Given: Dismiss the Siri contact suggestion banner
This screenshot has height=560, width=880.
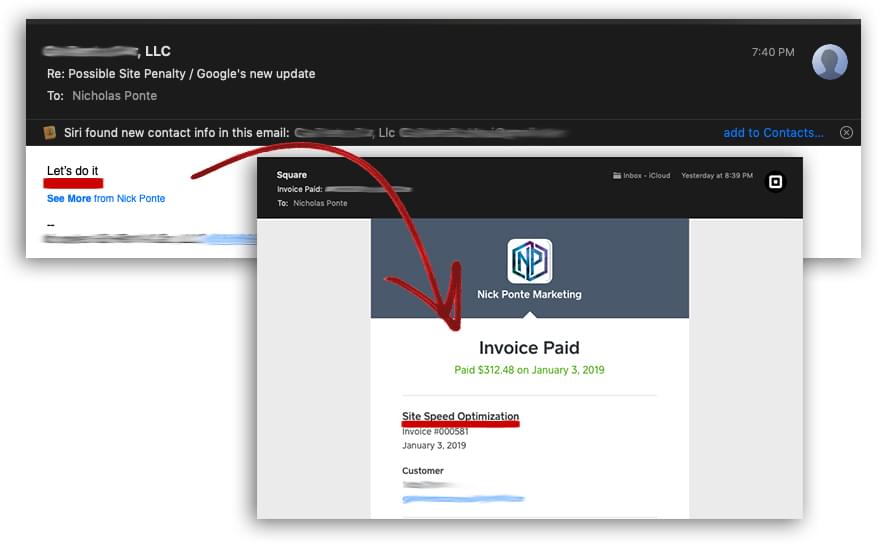Looking at the screenshot, I should click(846, 132).
